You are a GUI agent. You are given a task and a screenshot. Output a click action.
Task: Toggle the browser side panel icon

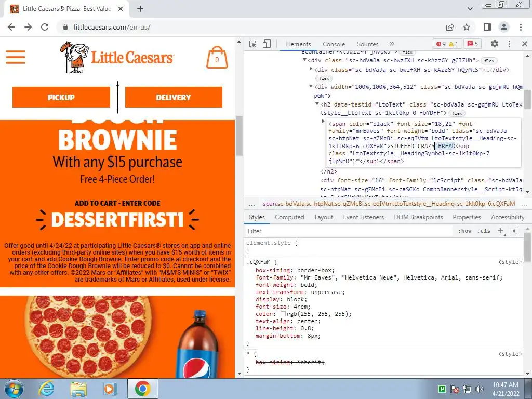pyautogui.click(x=487, y=27)
